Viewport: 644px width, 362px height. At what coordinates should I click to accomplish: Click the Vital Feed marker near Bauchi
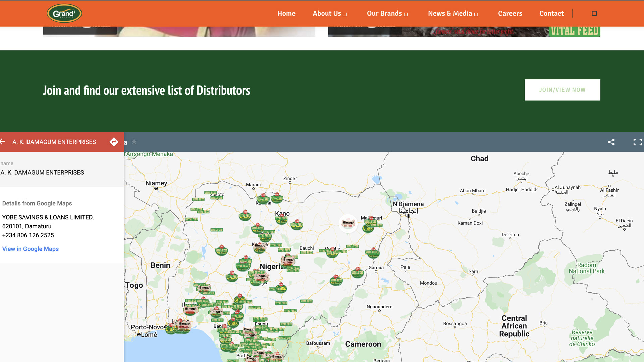coord(306,252)
